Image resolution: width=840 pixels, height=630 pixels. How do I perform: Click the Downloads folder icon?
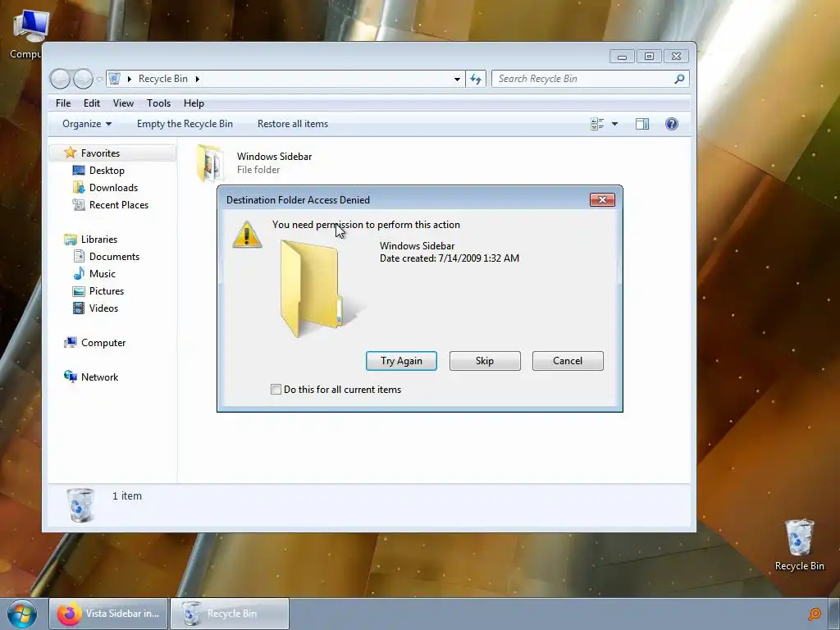(79, 188)
